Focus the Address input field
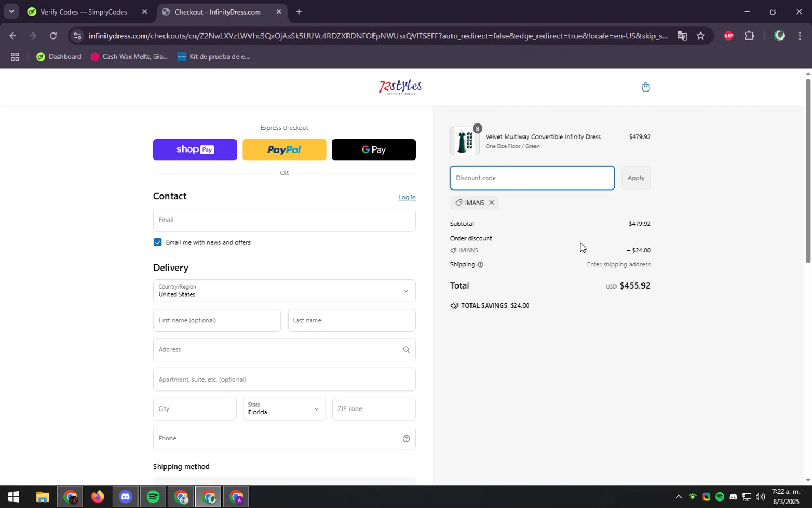 point(284,350)
